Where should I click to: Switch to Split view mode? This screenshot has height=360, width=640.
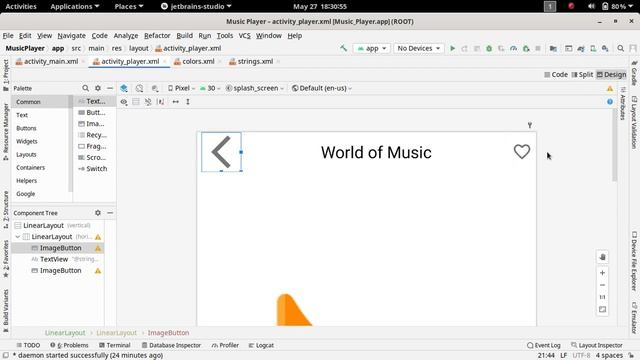click(582, 75)
